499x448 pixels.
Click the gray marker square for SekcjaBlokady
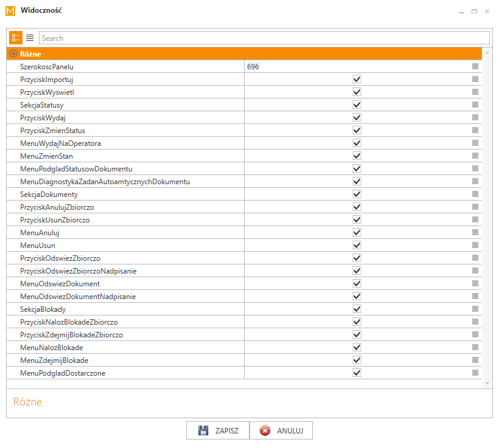pyautogui.click(x=475, y=309)
